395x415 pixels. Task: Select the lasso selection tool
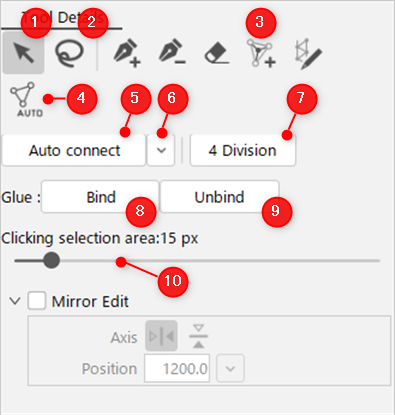coord(69,53)
